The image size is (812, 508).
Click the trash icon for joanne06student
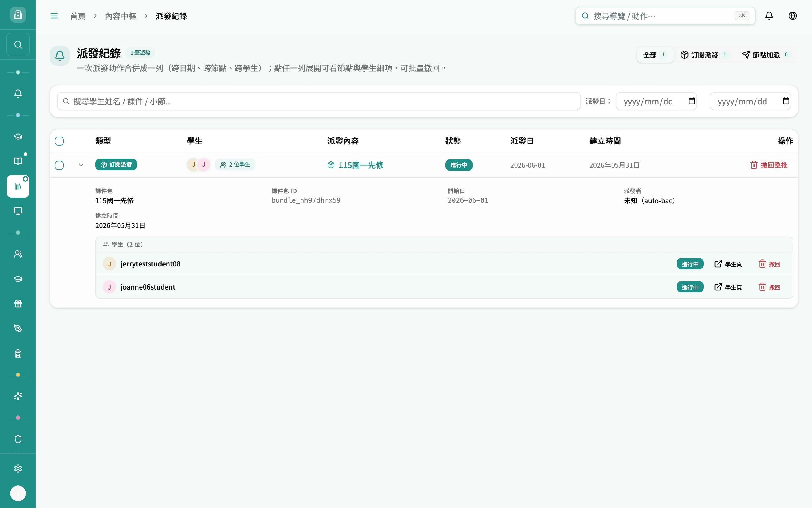762,287
